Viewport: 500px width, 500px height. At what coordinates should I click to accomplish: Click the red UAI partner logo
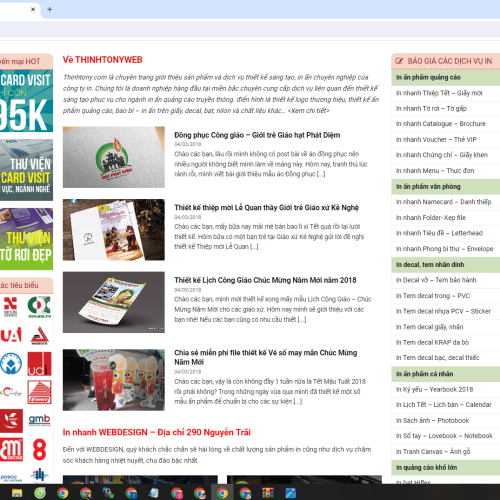pos(11,335)
